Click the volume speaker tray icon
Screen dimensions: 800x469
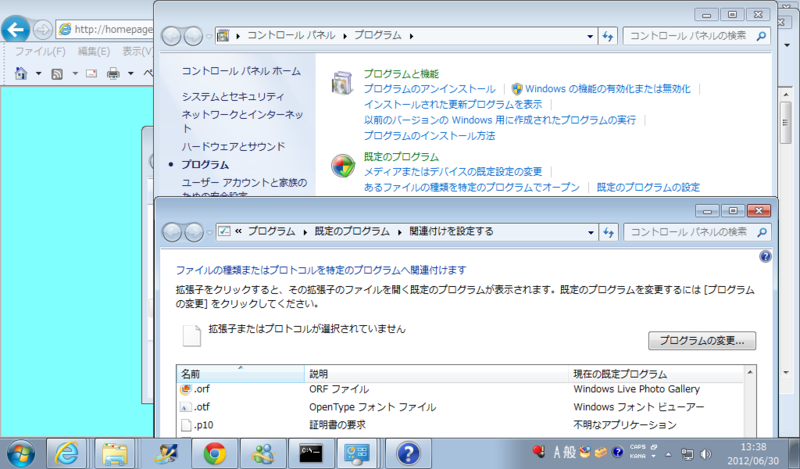(x=706, y=454)
